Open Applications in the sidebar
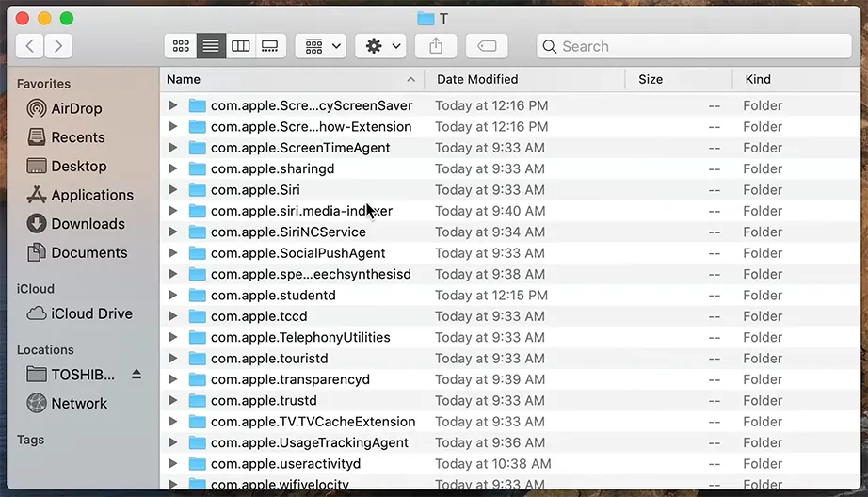This screenshot has height=497, width=868. click(x=80, y=195)
